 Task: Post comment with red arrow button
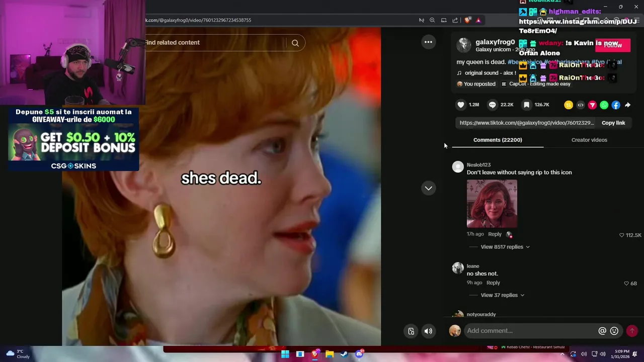click(x=632, y=331)
